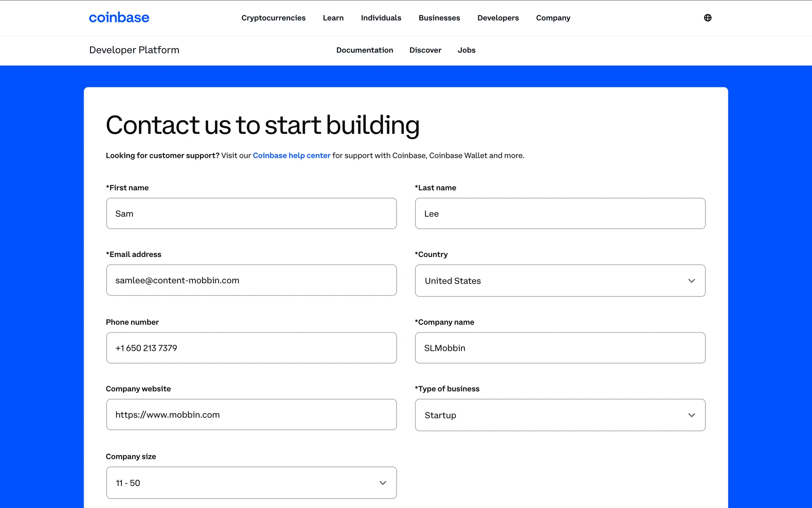Click the Coinbase logo

click(119, 18)
